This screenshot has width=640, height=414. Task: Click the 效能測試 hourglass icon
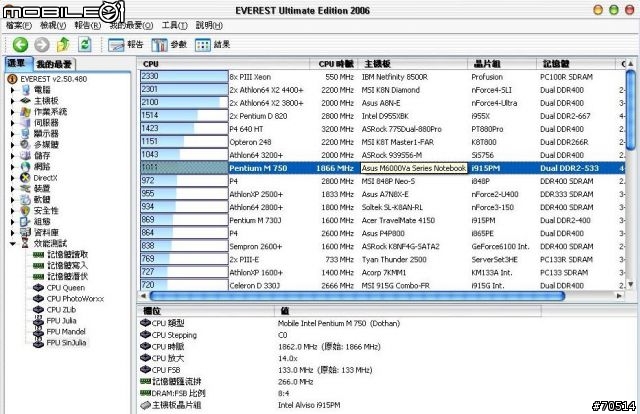point(25,244)
